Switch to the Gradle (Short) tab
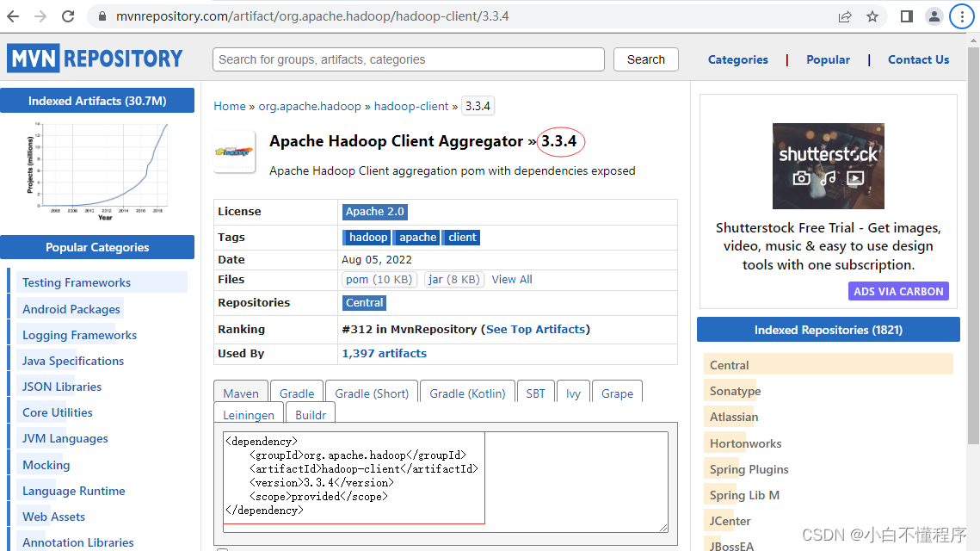The width and height of the screenshot is (980, 551). tap(372, 393)
